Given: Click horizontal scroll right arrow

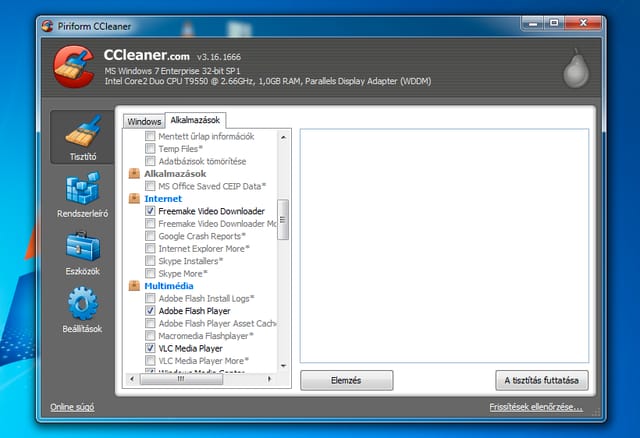Looking at the screenshot, I should click(x=269, y=379).
